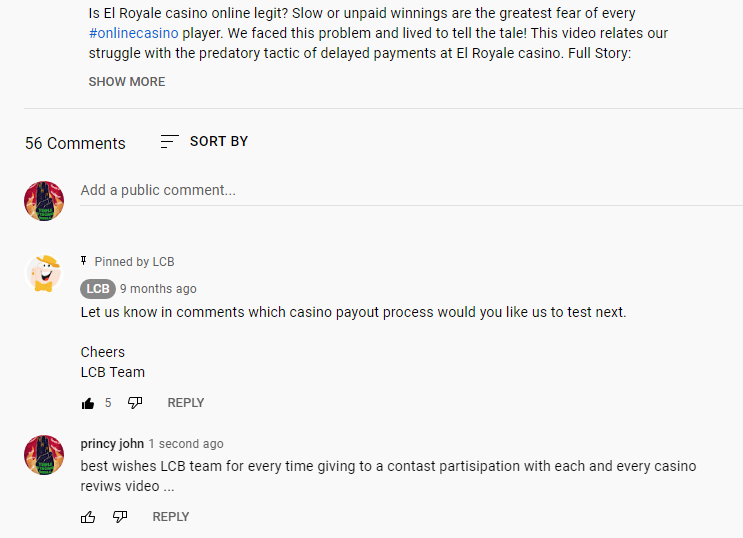Click the Add a public comment field
Screen dimensions: 743x538
(411, 191)
